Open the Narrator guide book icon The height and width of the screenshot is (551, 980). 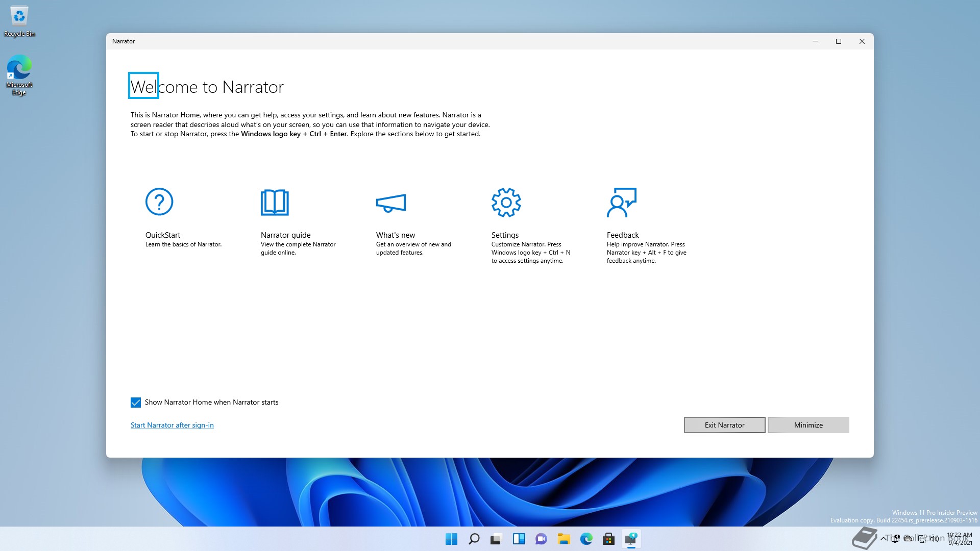tap(275, 202)
